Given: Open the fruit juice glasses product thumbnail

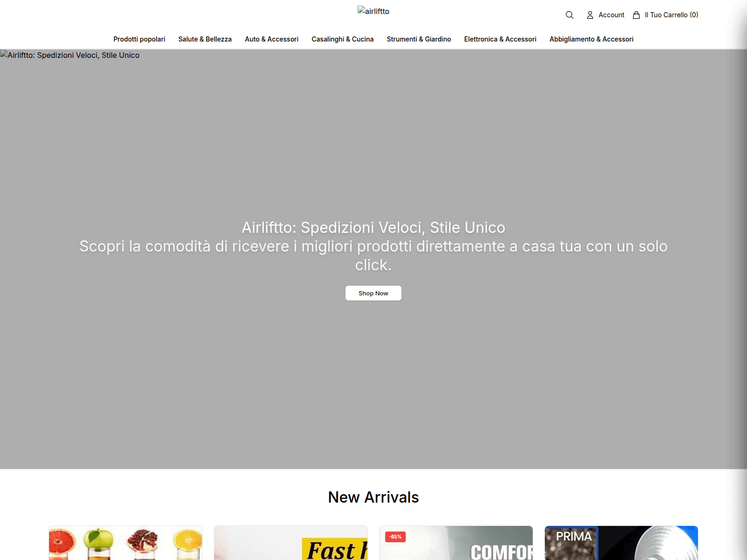Looking at the screenshot, I should (x=126, y=543).
